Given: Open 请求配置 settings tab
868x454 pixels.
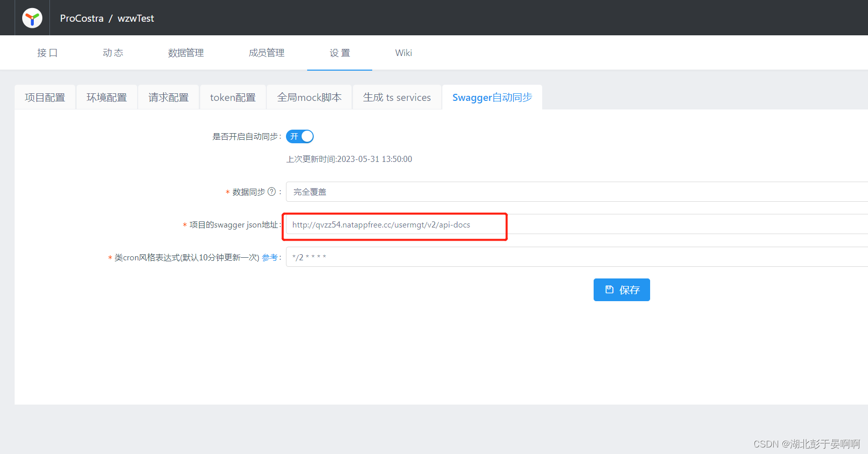Looking at the screenshot, I should pos(168,97).
